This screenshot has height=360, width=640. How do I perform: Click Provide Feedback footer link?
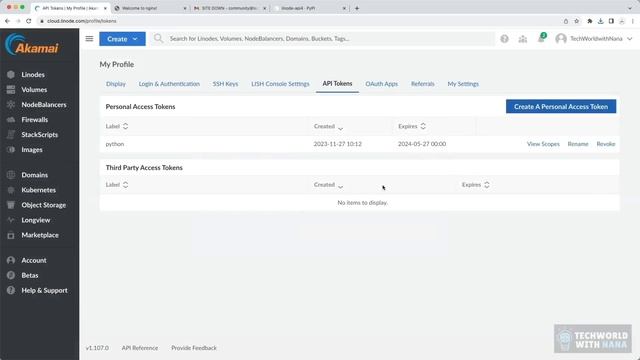[x=194, y=348]
